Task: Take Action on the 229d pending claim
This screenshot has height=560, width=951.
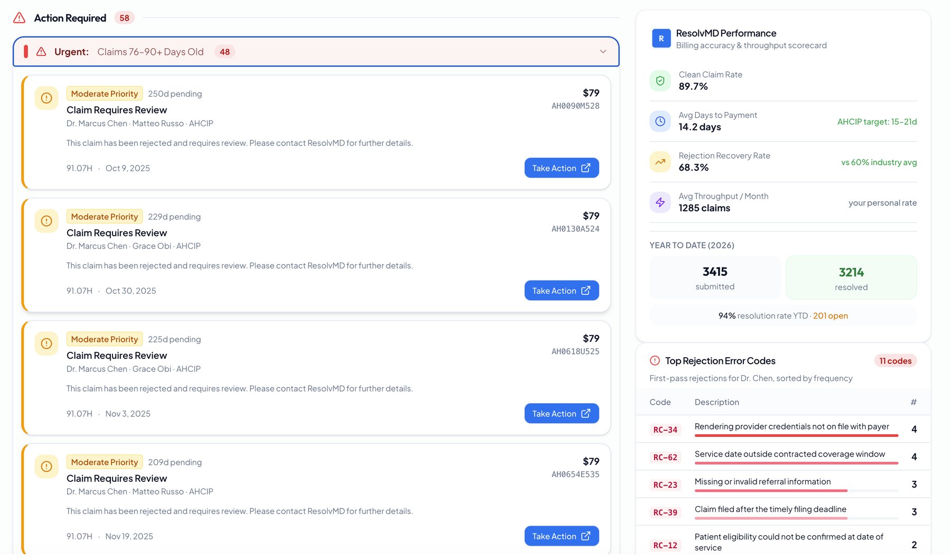Action: point(562,291)
